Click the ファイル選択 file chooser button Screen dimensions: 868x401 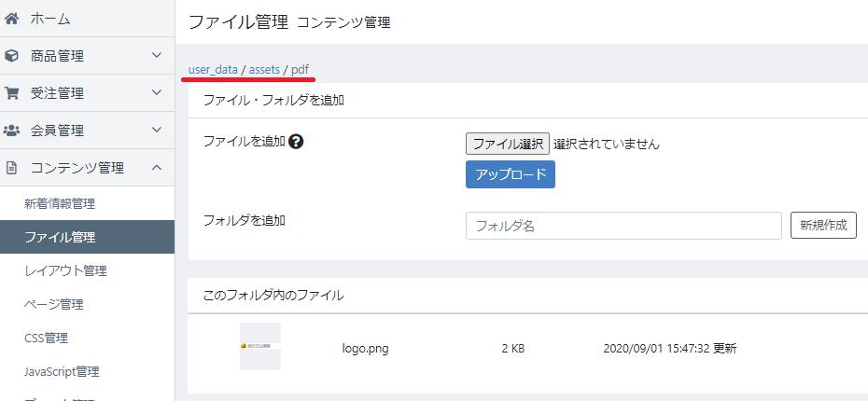(x=508, y=144)
